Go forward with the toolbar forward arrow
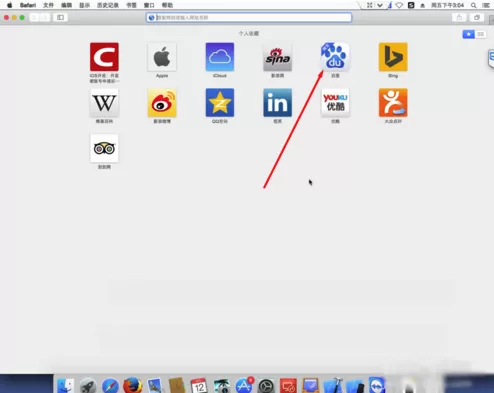 pos(45,17)
